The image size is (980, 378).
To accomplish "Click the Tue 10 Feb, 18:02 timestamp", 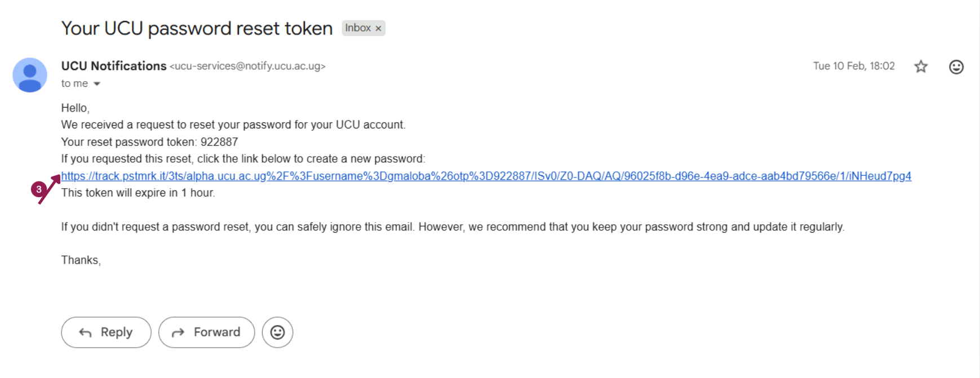I will click(x=853, y=66).
